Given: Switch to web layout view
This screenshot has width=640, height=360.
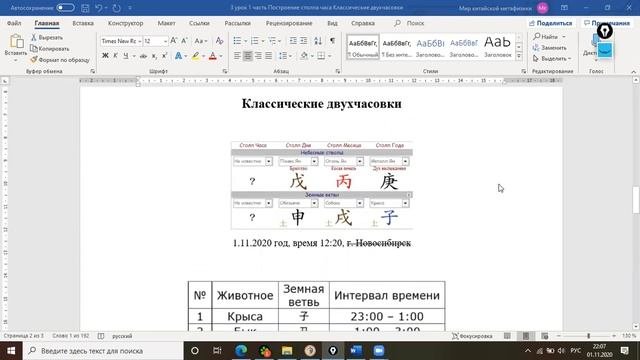Looking at the screenshot, I should coord(544,336).
